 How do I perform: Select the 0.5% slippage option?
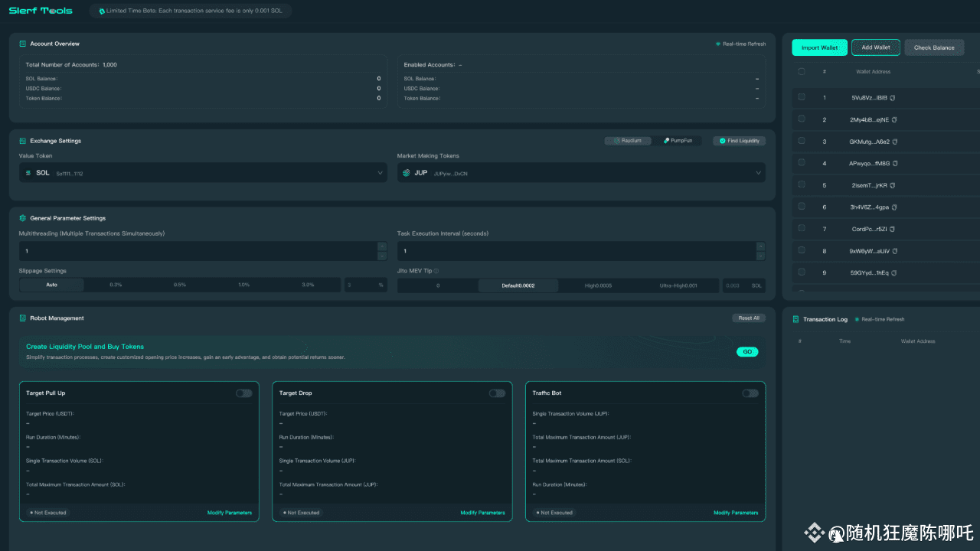180,285
